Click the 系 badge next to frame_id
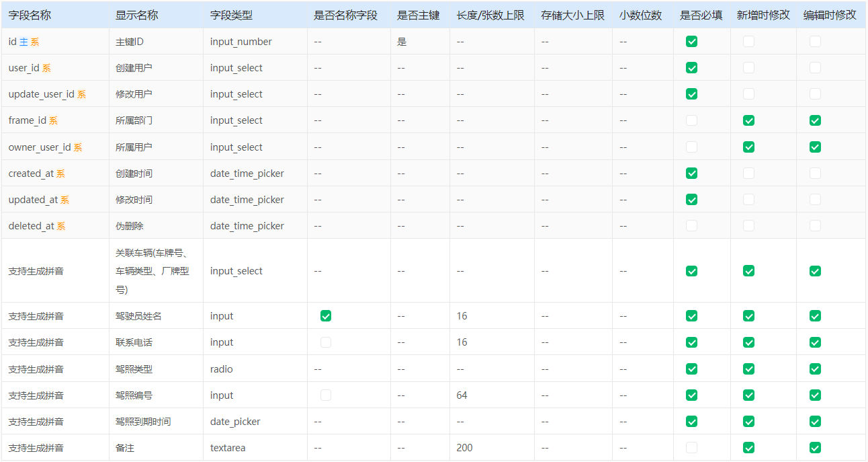Screen dimensions: 868x462 53,121
